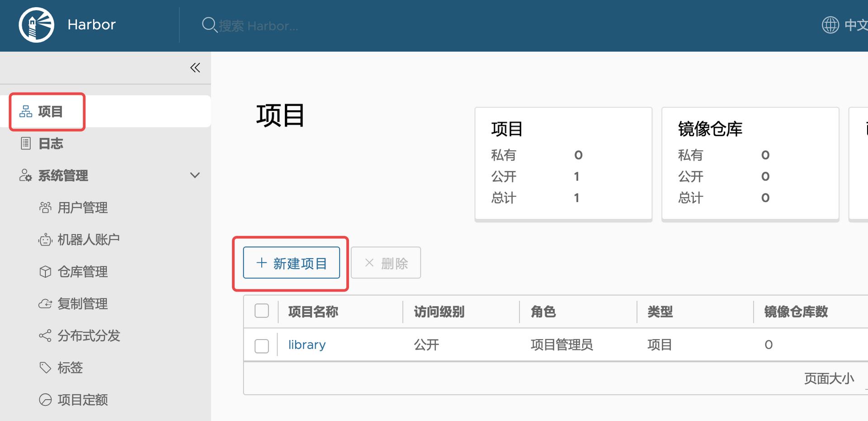The height and width of the screenshot is (421, 868).
Task: Check the library project row checkbox
Action: (262, 345)
